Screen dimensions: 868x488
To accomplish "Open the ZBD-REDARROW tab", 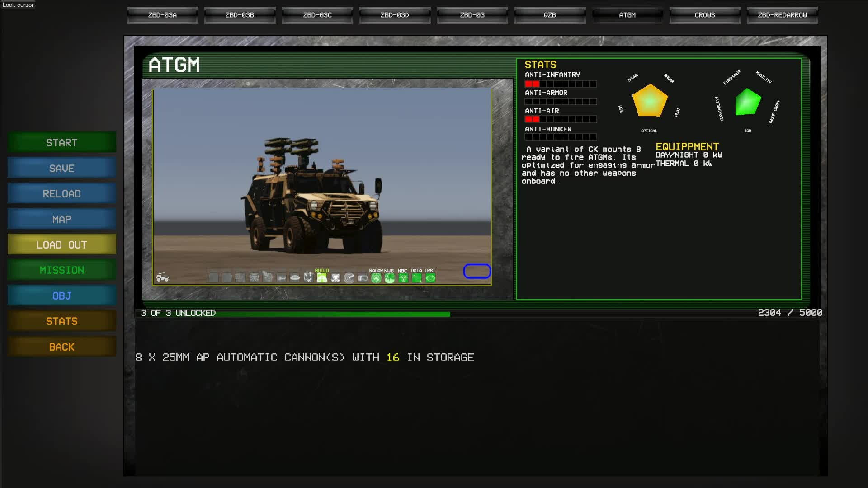I will click(x=782, y=15).
